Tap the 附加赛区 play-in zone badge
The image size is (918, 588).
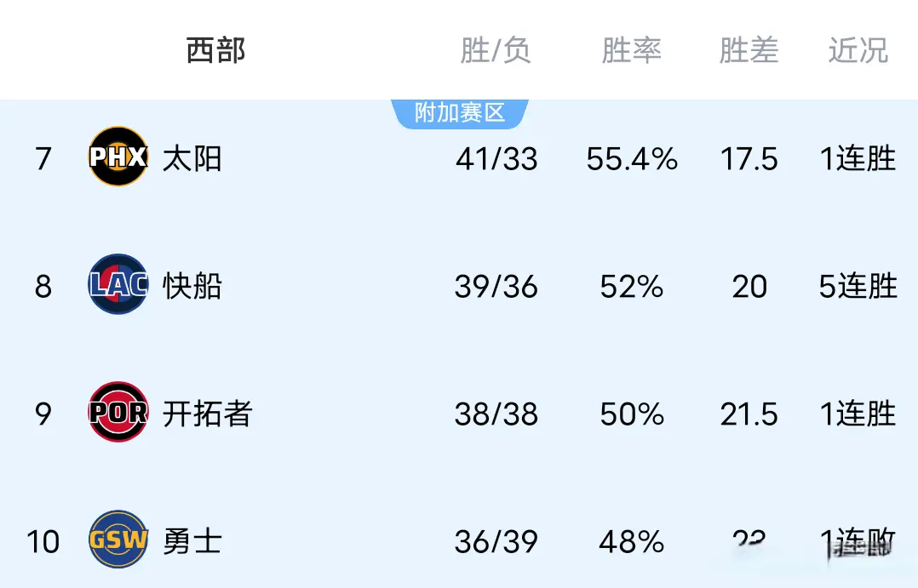pos(460,112)
